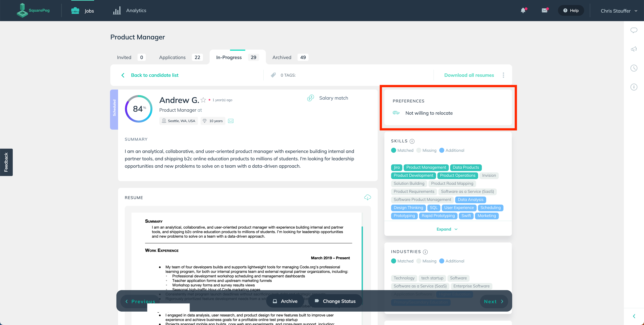
Task: Click the candidate email icon next to Andrew G.
Action: tap(231, 121)
